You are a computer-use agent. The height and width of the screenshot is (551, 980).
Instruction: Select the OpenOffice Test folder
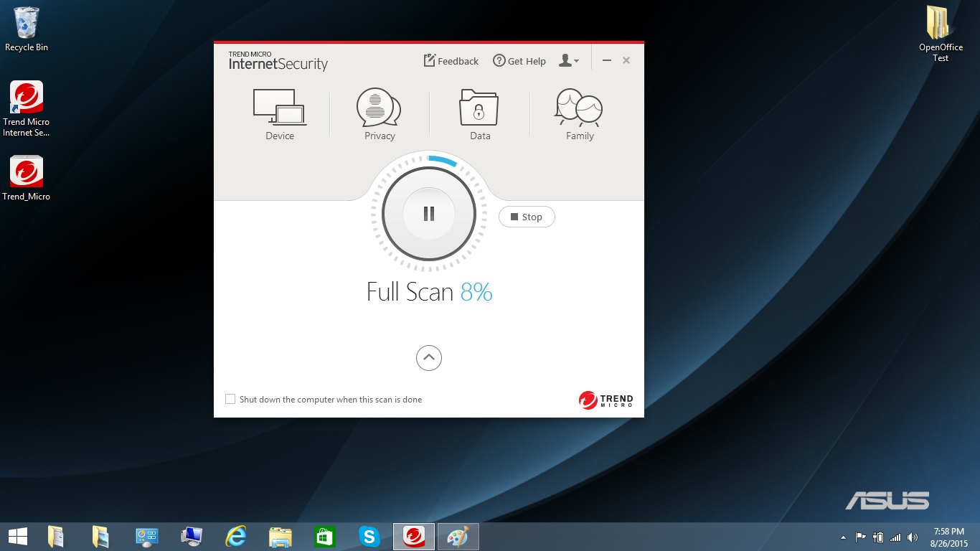pyautogui.click(x=941, y=34)
